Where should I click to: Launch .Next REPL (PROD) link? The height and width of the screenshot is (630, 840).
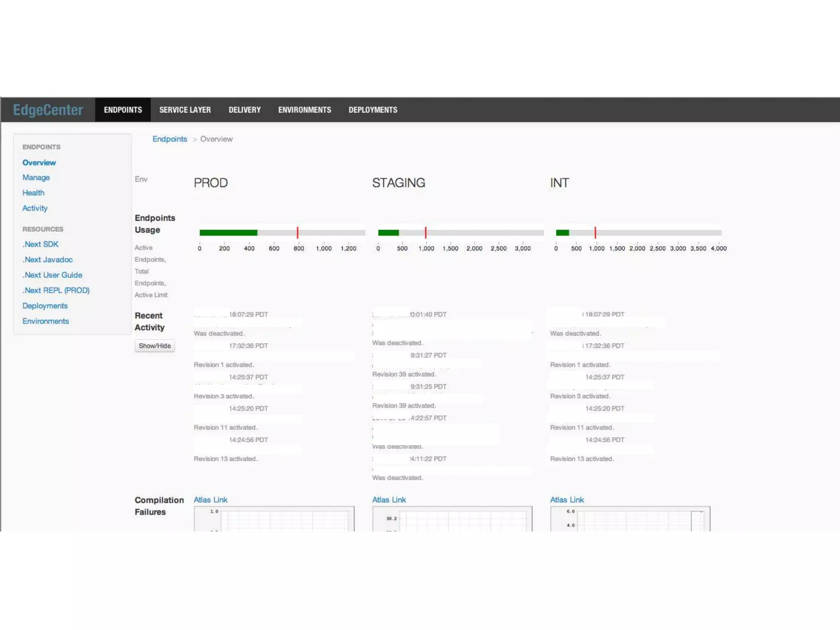(x=56, y=290)
